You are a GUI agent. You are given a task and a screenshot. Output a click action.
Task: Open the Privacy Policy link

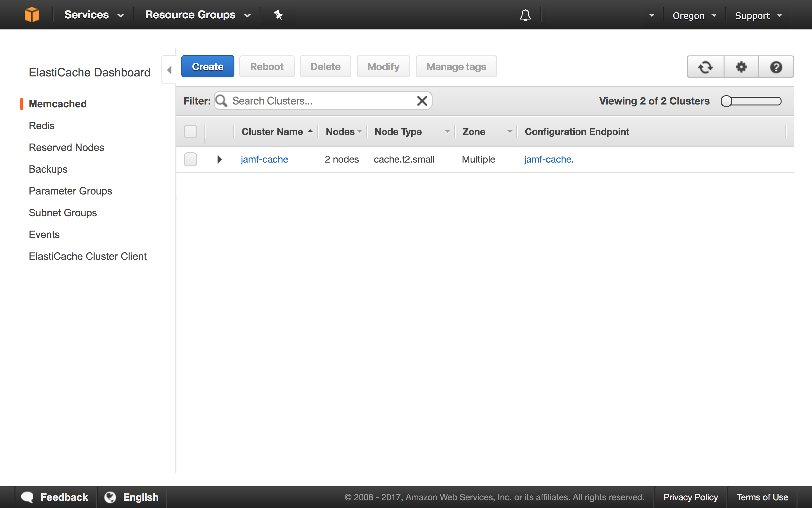click(x=690, y=497)
